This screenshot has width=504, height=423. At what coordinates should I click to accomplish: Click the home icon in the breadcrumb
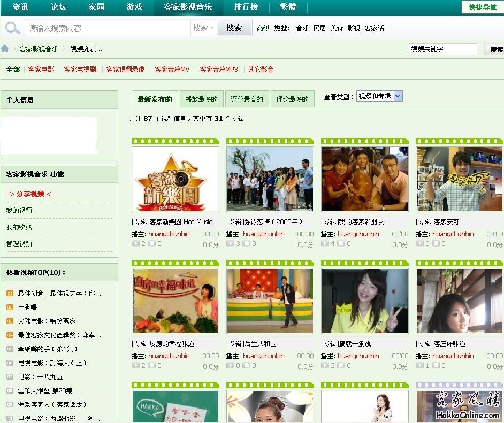pyautogui.click(x=5, y=49)
